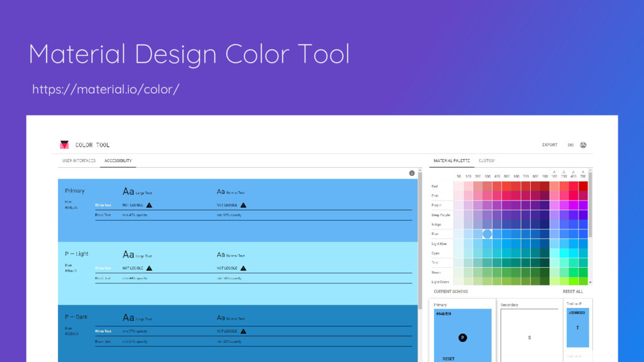Click the Primary color card #64b5f6
This screenshot has width=644, height=362.
(462, 336)
